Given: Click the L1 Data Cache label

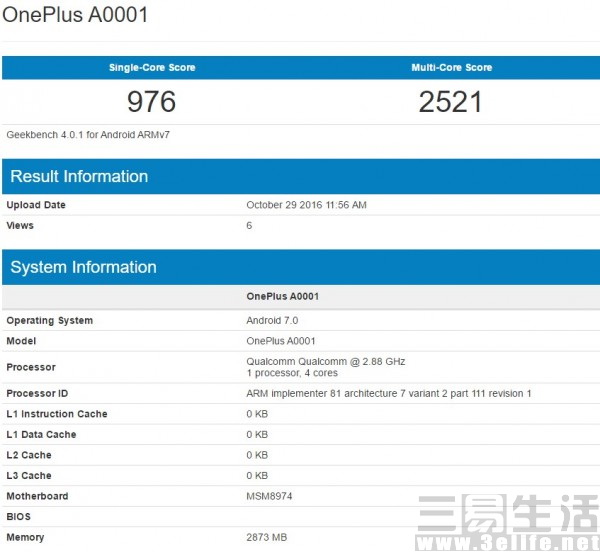Looking at the screenshot, I should pyautogui.click(x=41, y=435).
